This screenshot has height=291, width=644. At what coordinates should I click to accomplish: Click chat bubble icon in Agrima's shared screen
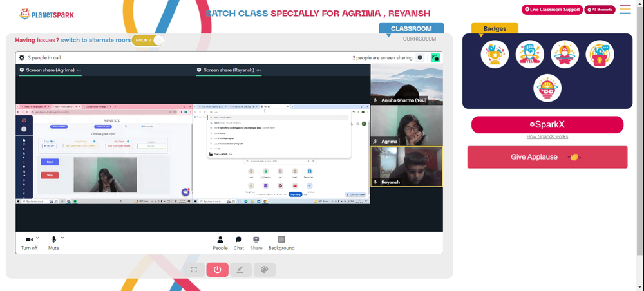(x=185, y=192)
